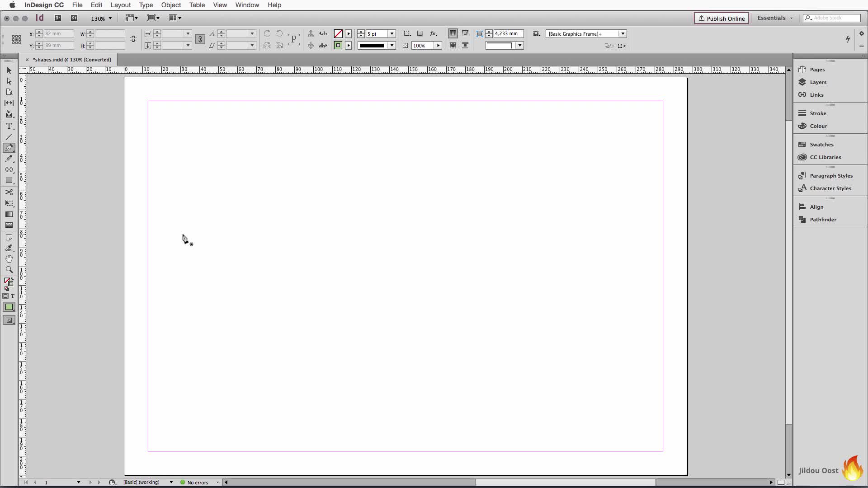Select the Gap tool
This screenshot has height=488, width=868.
tap(9, 103)
